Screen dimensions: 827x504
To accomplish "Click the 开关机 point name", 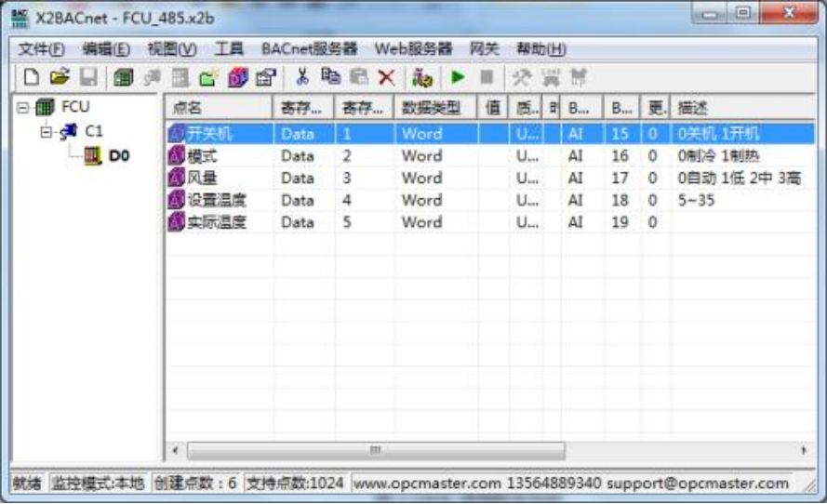I will click(209, 133).
